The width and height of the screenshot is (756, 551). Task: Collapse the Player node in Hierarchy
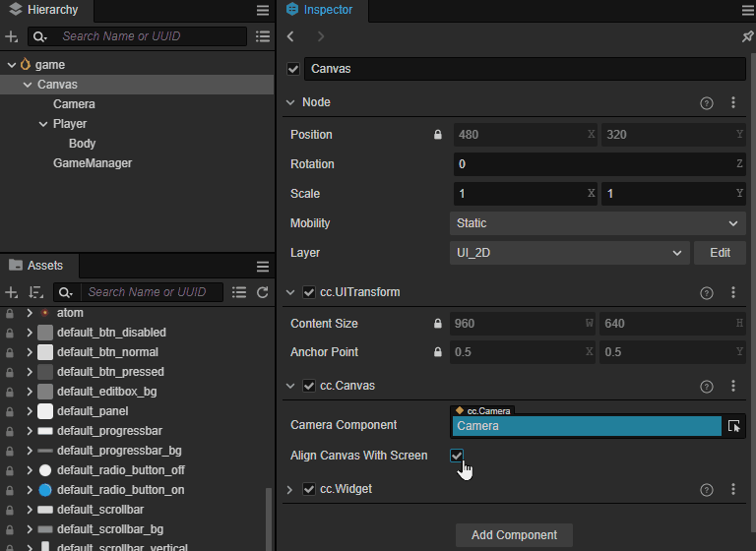[43, 124]
